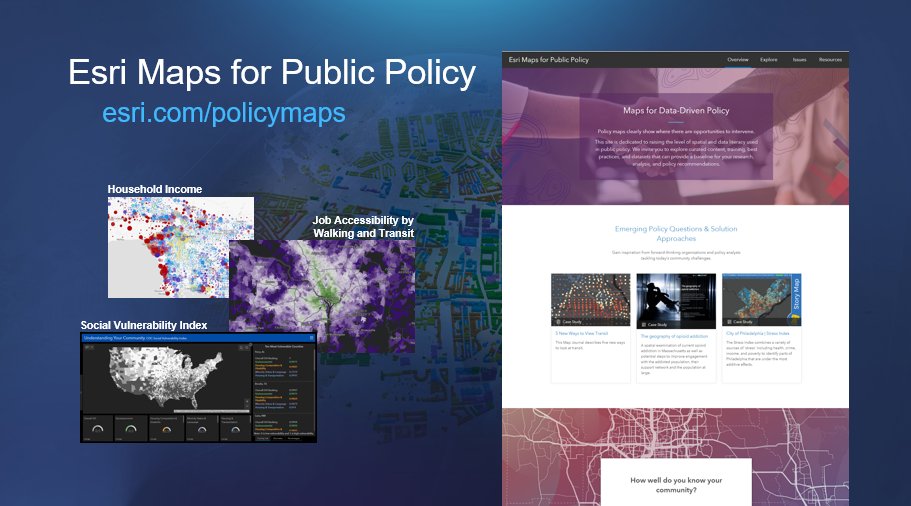Click the Maps for Data-Driven Policy heading
Image resolution: width=911 pixels, height=506 pixels.
(x=676, y=110)
